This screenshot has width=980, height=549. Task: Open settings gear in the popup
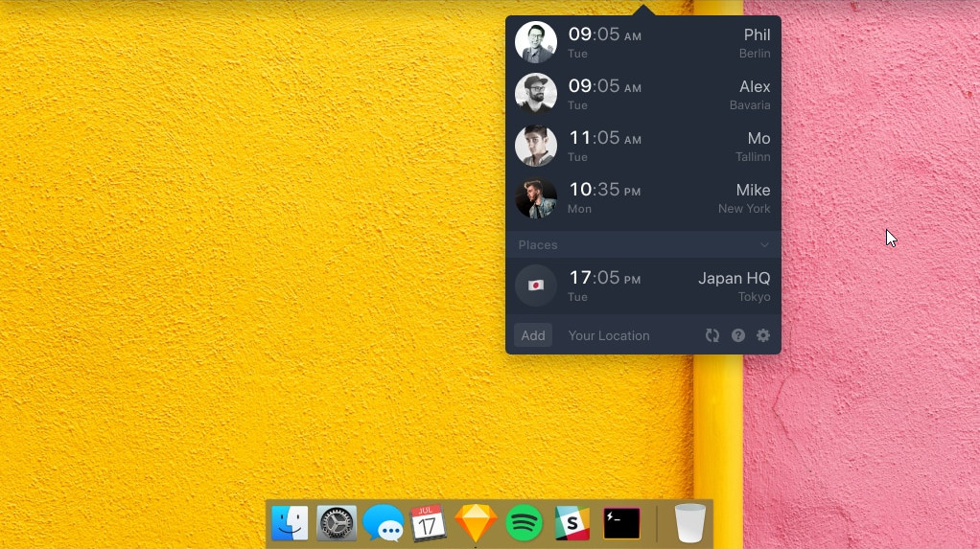(x=763, y=335)
